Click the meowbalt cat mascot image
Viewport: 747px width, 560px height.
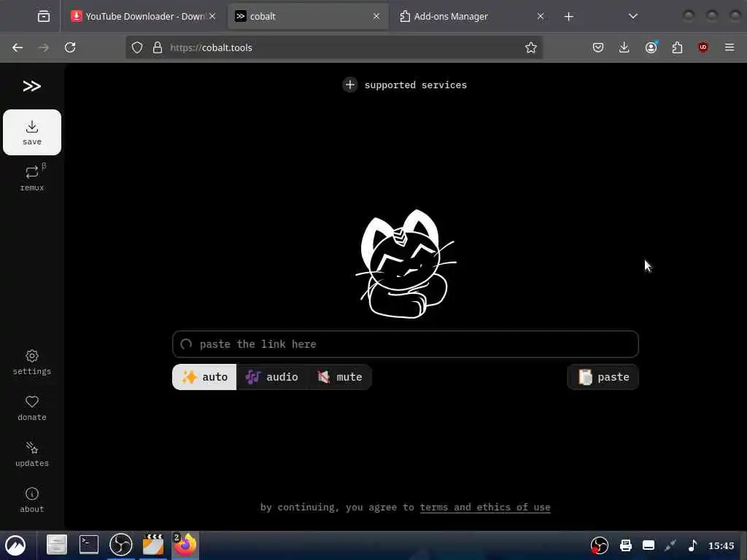(x=406, y=264)
